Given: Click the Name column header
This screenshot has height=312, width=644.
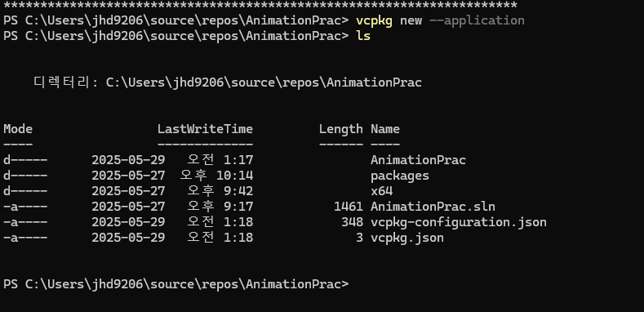Looking at the screenshot, I should click(384, 129).
